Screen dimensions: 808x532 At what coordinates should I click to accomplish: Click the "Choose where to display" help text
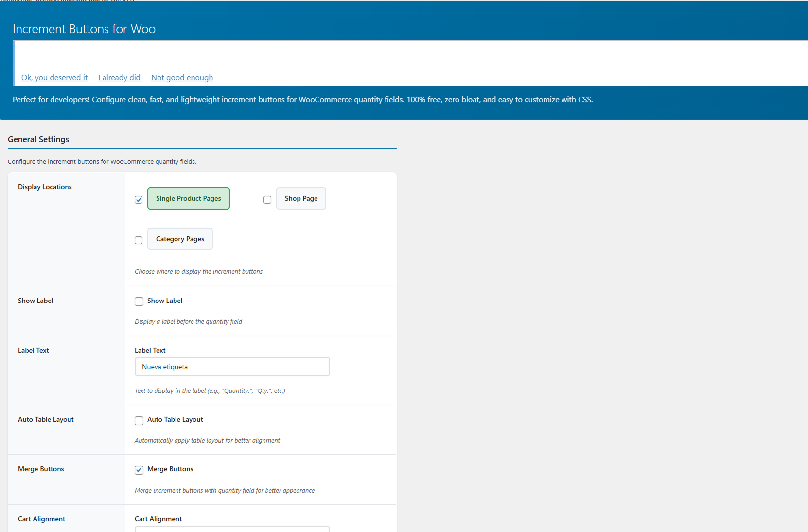point(198,272)
